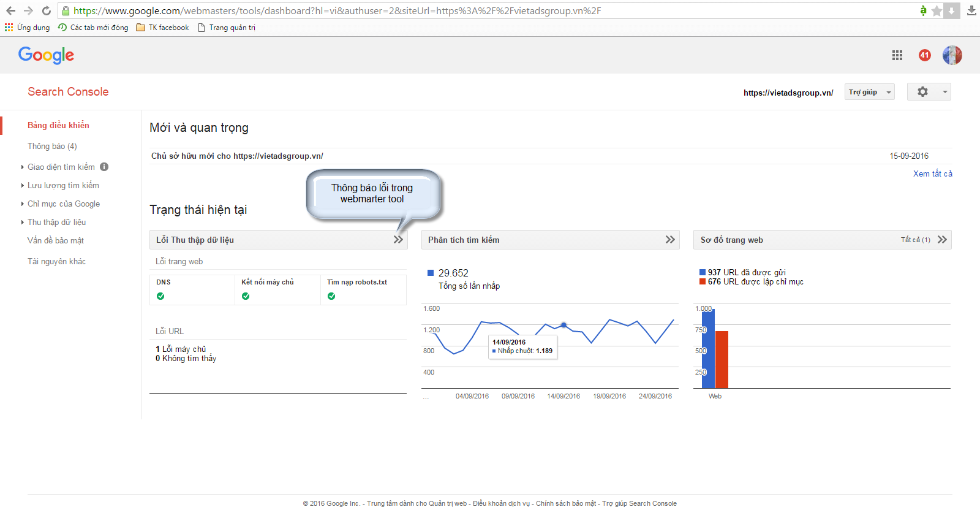Click 1 Lỗi máy chủ entry

tap(181, 349)
